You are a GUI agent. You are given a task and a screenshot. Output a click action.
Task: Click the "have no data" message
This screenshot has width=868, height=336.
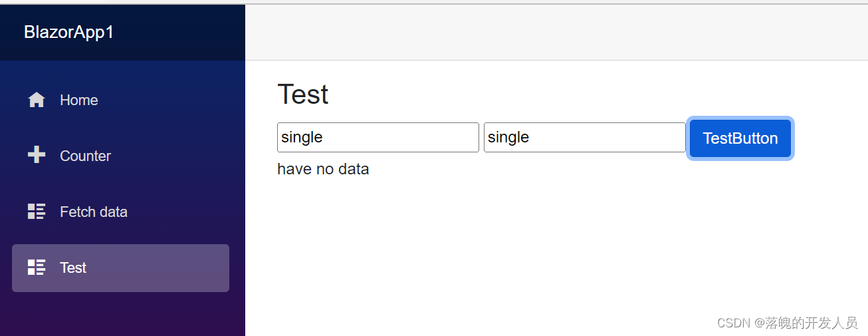[323, 169]
